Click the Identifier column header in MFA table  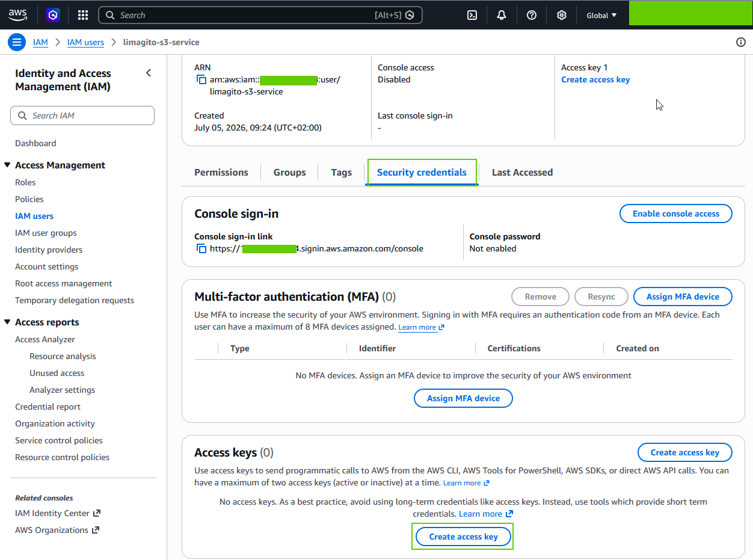[x=377, y=348]
